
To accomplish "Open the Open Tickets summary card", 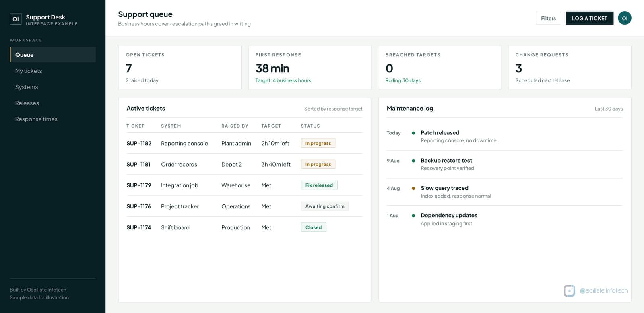I will [x=180, y=68].
